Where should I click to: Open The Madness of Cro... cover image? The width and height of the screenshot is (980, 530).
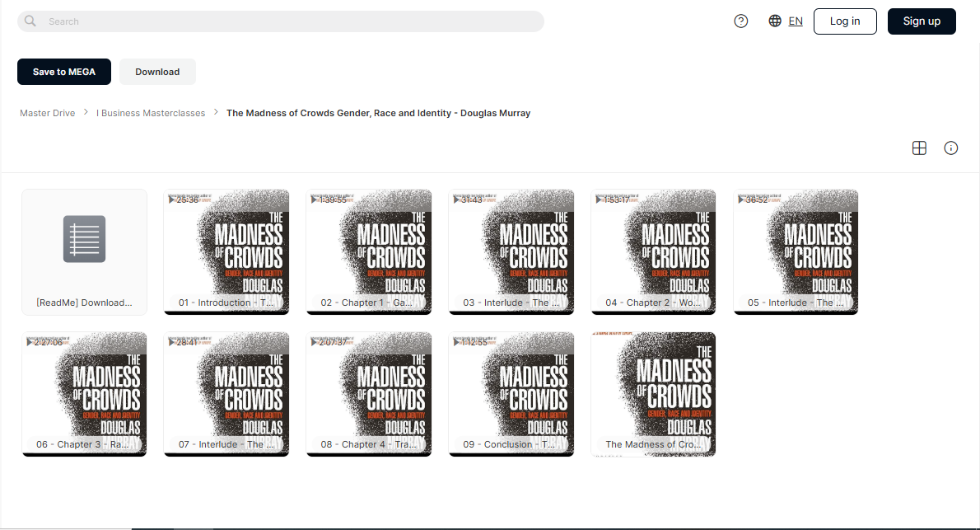[x=653, y=394]
